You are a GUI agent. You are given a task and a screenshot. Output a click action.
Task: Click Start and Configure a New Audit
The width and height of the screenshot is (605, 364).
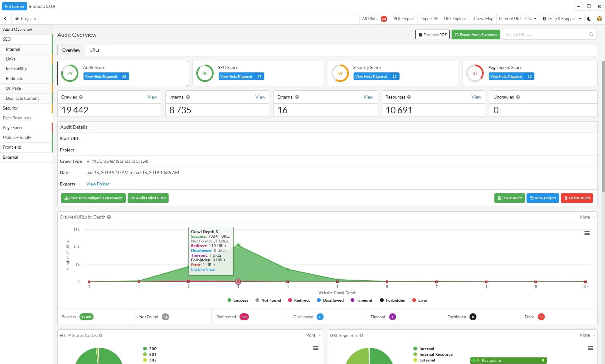(x=93, y=198)
